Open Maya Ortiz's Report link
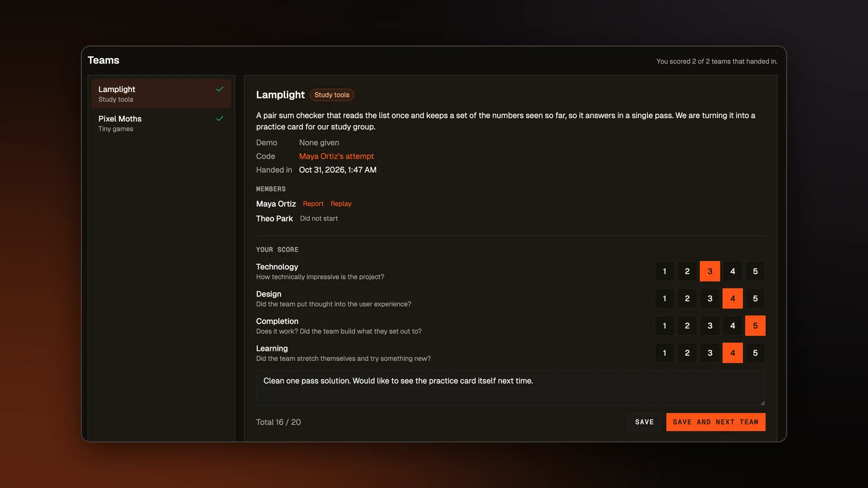 coord(313,204)
